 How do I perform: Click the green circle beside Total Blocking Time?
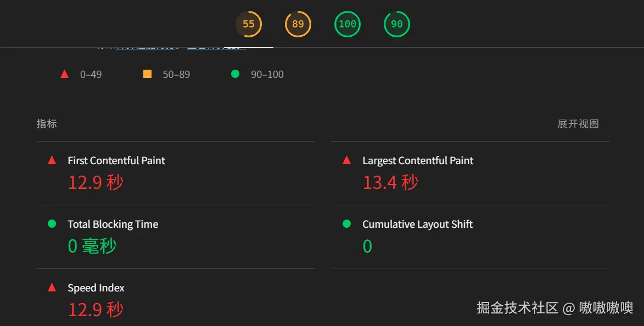[52, 224]
